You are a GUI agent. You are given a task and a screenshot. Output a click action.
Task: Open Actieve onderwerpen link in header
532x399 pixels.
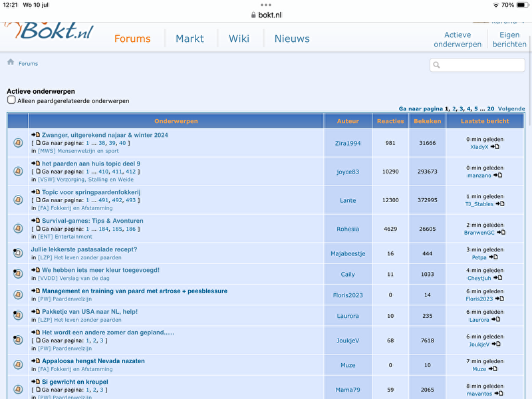click(458, 39)
